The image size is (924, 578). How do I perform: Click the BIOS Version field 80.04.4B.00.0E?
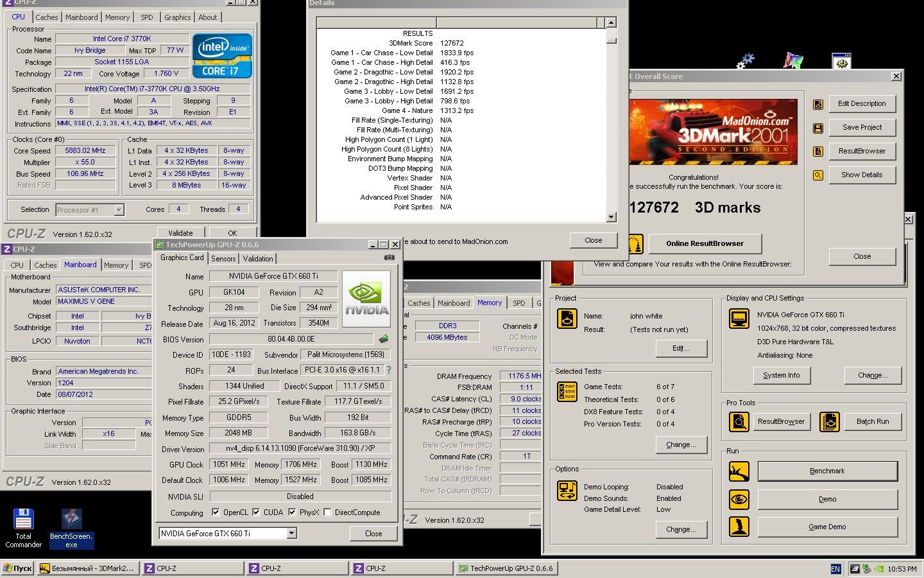(x=291, y=339)
